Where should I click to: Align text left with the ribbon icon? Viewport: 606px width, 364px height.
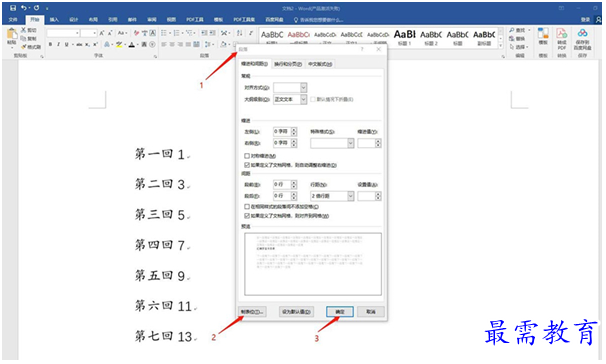(164, 45)
